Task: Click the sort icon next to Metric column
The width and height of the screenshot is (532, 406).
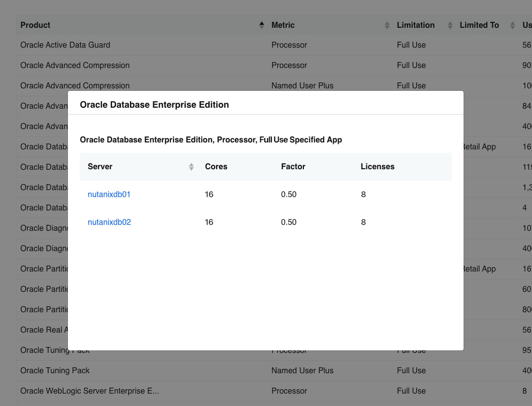Action: [x=387, y=25]
